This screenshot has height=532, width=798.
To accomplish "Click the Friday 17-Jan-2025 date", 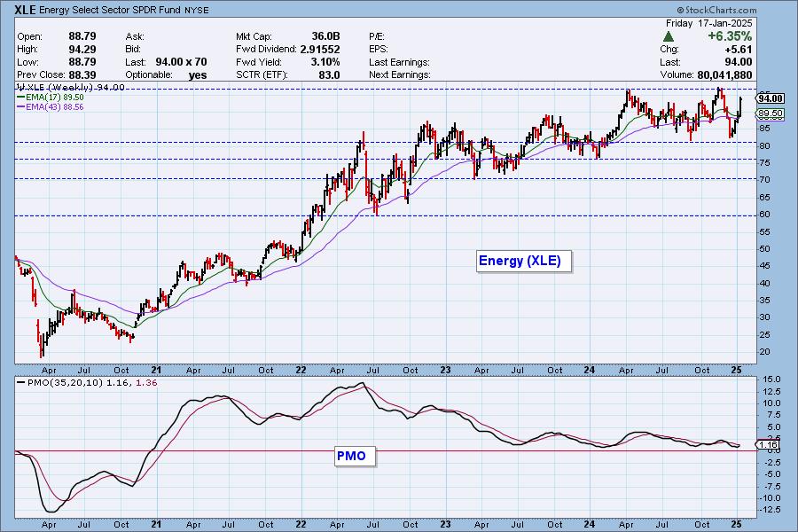I will [x=709, y=23].
